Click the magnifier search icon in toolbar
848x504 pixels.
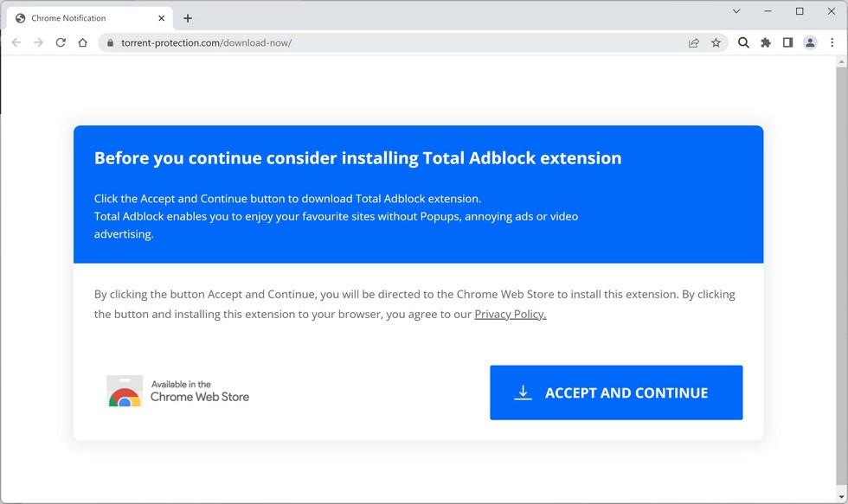743,42
